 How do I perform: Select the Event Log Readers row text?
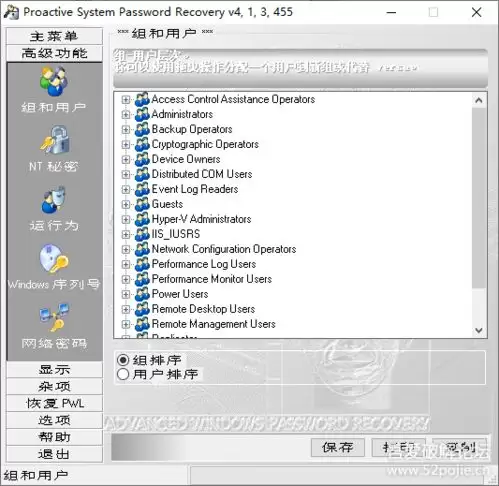point(195,189)
